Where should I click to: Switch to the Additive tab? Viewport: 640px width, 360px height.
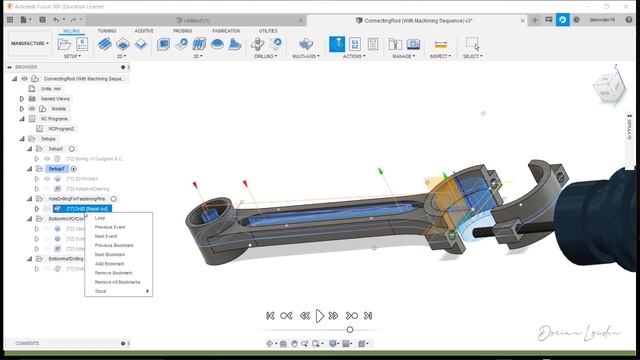[144, 31]
